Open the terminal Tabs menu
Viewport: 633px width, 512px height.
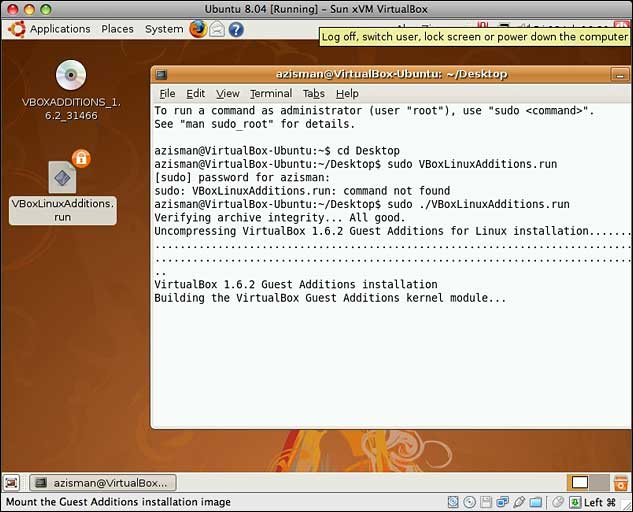314,94
